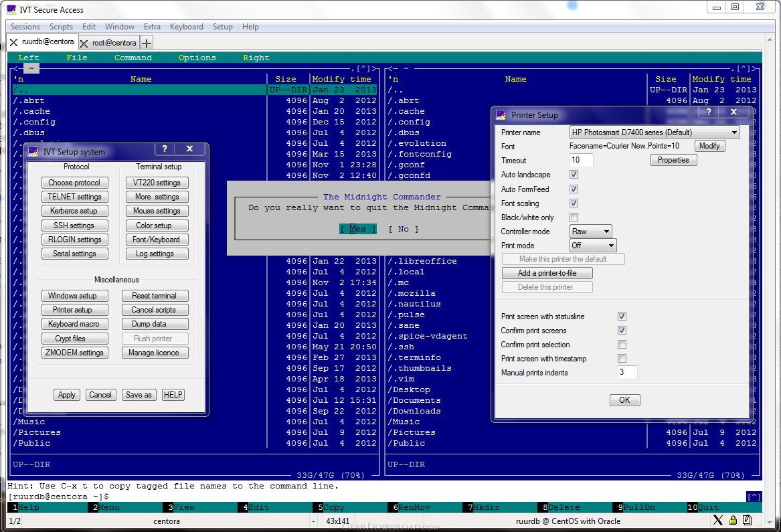Enable Print screen with timestamp
The width and height of the screenshot is (781, 532).
622,358
